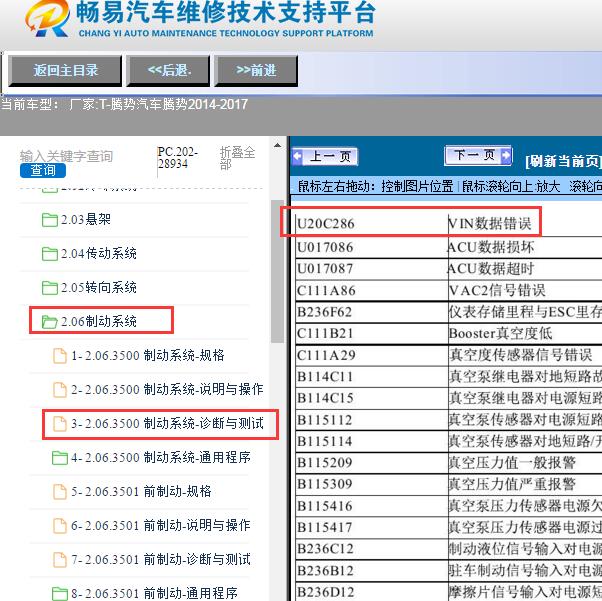Screen dimensions: 602x601
Task: Click document icon beside 制动系统-说明与操作
Action: pyautogui.click(x=60, y=389)
